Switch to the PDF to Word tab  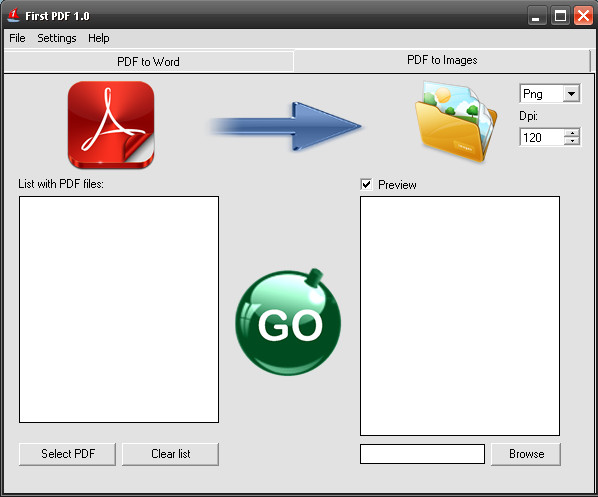coord(148,62)
